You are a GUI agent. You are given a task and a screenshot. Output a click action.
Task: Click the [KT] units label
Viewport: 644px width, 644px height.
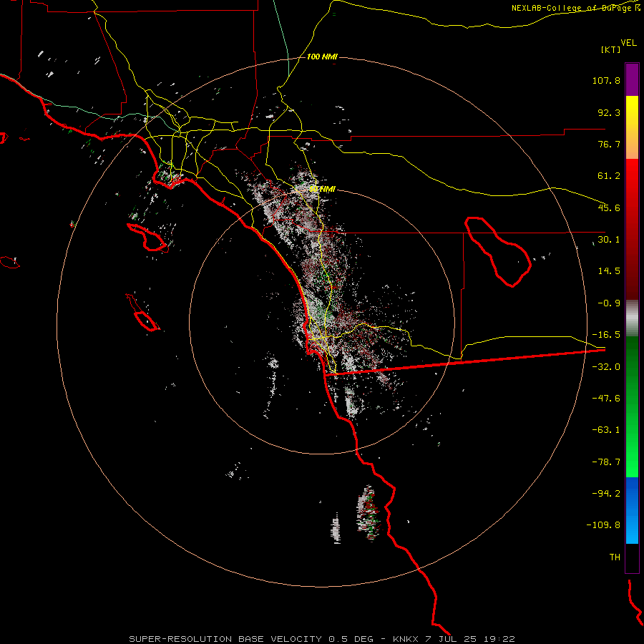point(611,49)
